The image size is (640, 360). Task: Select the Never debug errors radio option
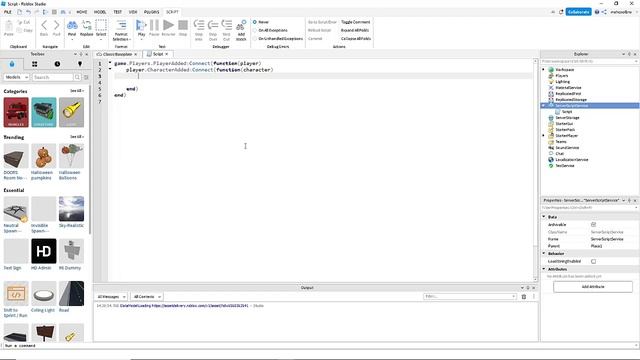[x=255, y=22]
